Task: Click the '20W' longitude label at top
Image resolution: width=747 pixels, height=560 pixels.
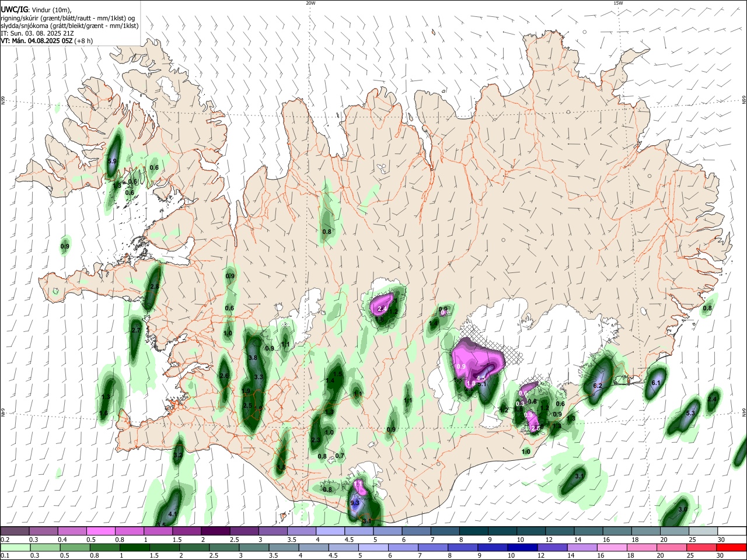Action: 310,3
